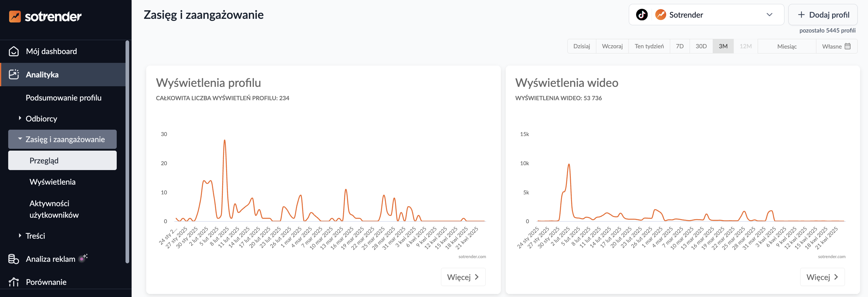Expand the Odbiorcy submenu

[20, 118]
